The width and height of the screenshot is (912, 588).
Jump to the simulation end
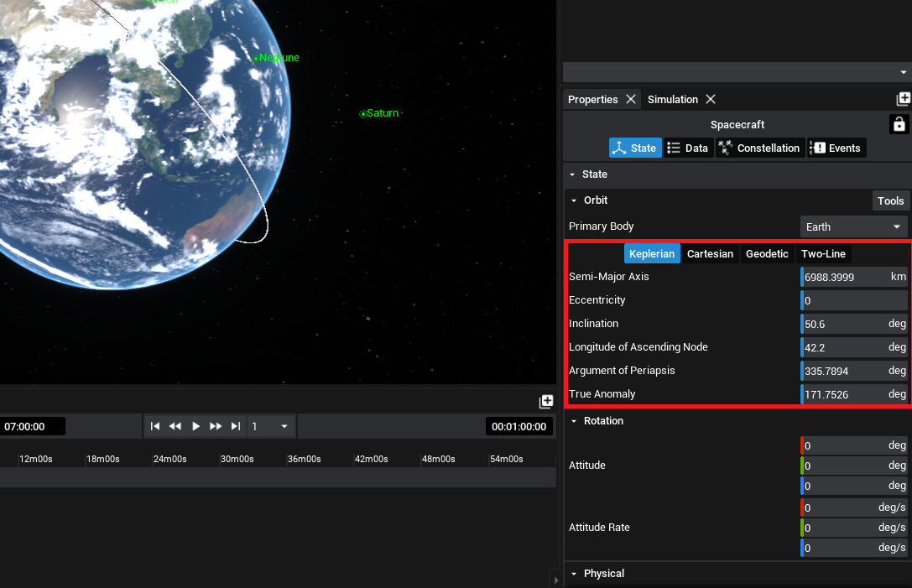pos(236,426)
